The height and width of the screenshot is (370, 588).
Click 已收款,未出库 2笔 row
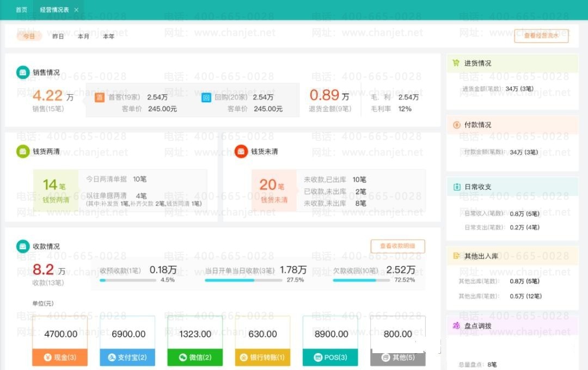tap(335, 192)
